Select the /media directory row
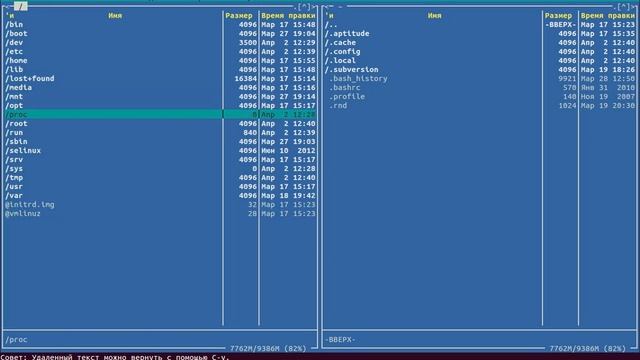This screenshot has height=360, width=640. (x=160, y=87)
